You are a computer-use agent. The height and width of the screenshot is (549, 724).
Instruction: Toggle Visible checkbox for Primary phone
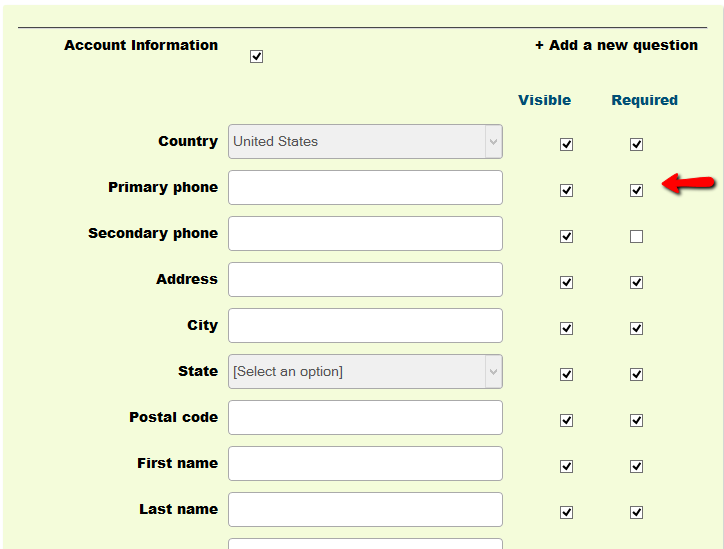566,190
